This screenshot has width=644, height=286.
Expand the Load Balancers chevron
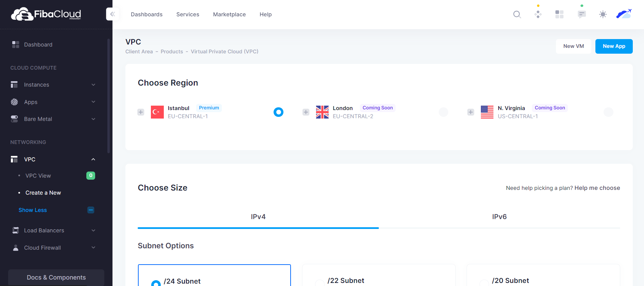[x=93, y=230]
